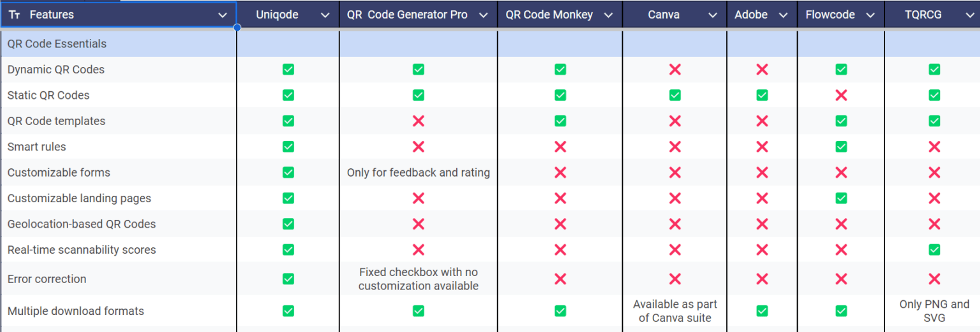Viewport: 980px width, 332px height.
Task: Click the blue column resize handle below Features
Action: point(237,28)
